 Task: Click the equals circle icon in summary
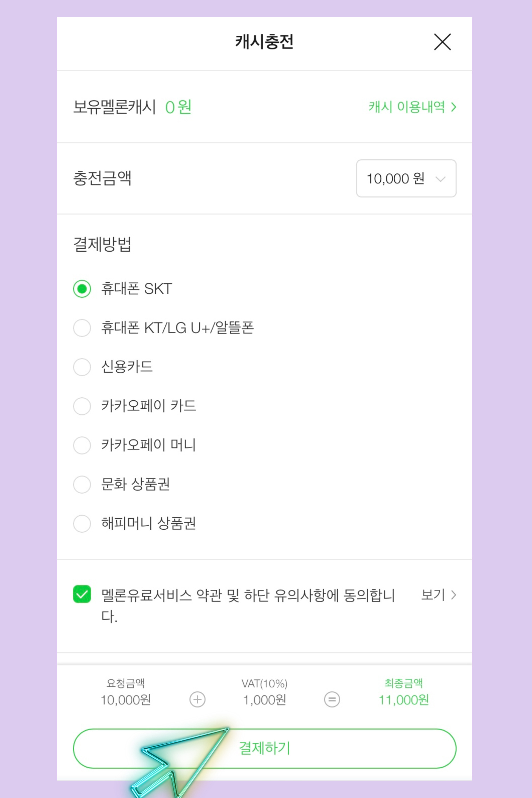coord(332,700)
